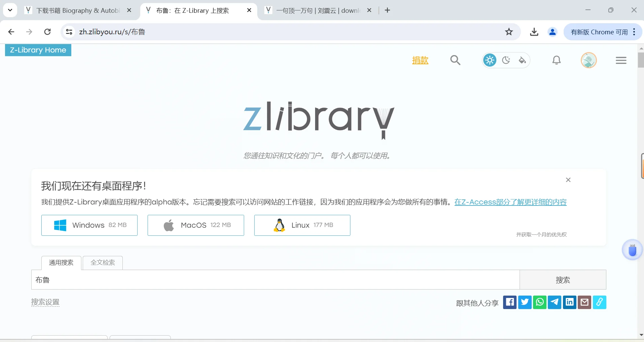This screenshot has width=644, height=342.
Task: Copy the share link icon
Action: point(600,302)
